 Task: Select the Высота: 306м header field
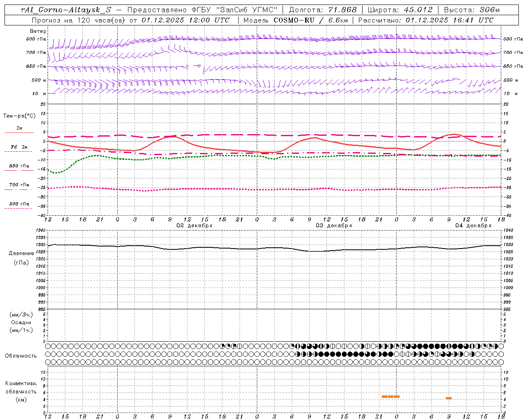[472, 10]
